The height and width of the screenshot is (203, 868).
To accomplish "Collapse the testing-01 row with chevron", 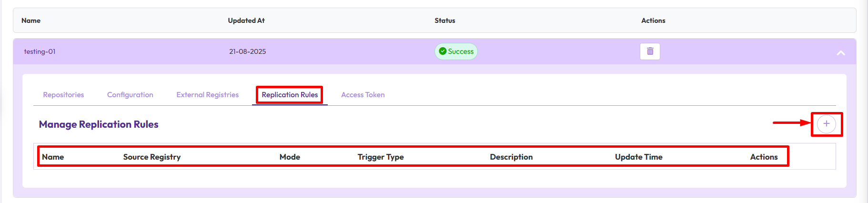I will coord(841,53).
